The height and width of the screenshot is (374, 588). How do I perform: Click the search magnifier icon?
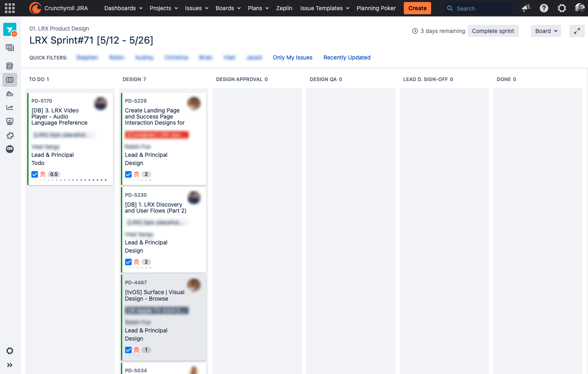click(450, 8)
